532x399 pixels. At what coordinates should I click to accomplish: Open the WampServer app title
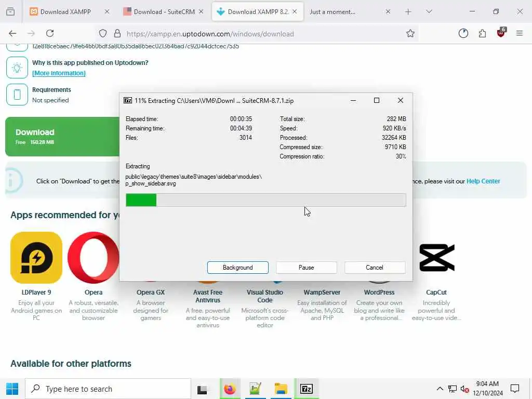pyautogui.click(x=322, y=292)
